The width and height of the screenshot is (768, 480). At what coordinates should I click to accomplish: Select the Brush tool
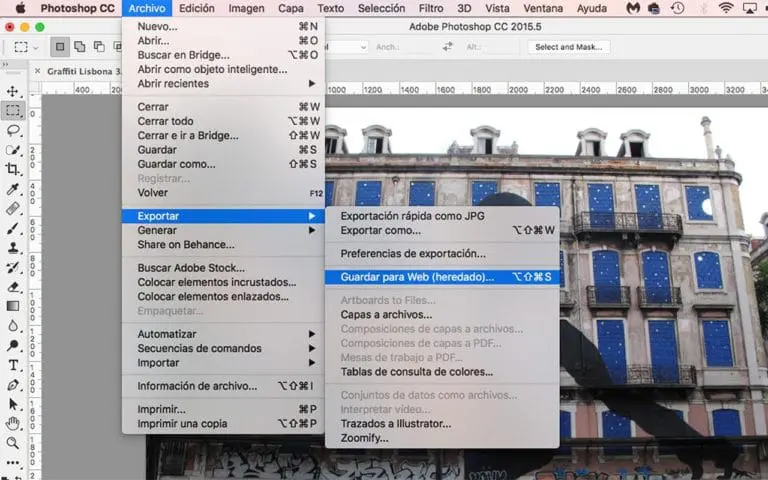(x=13, y=228)
